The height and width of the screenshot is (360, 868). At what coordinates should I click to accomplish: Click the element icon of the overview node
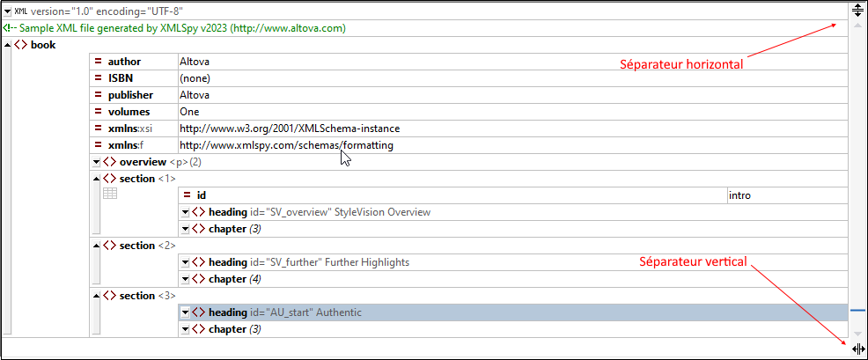coord(110,162)
